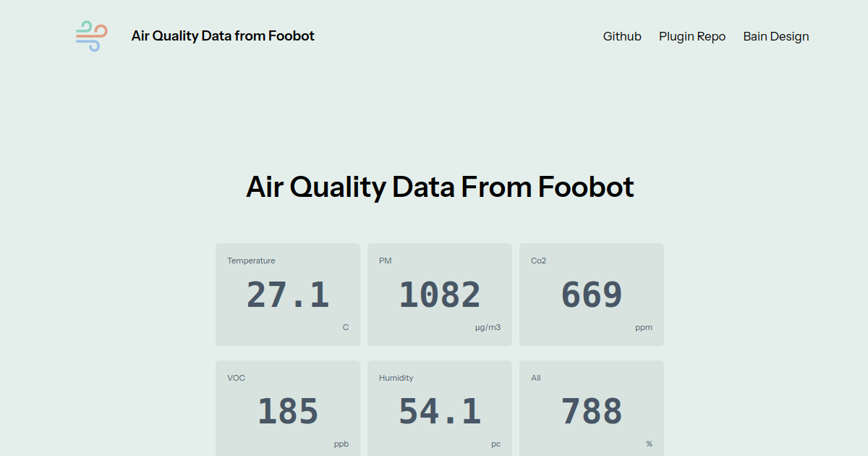Viewport: 868px width, 456px height.
Task: Click the VOC value 185
Action: click(x=288, y=412)
